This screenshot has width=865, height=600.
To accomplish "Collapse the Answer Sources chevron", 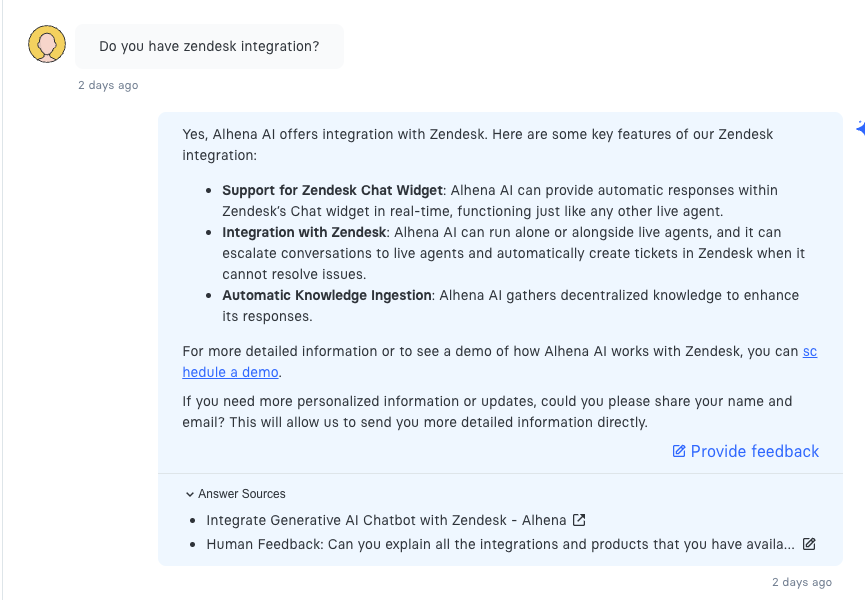I will 190,494.
